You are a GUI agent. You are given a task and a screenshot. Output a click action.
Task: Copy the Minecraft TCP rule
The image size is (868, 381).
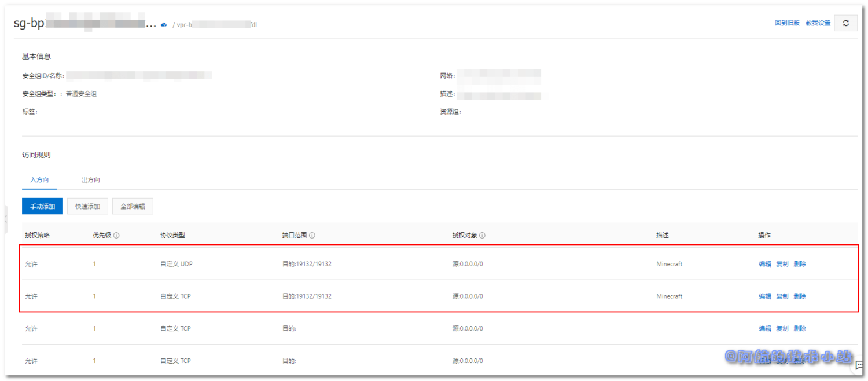coord(782,296)
